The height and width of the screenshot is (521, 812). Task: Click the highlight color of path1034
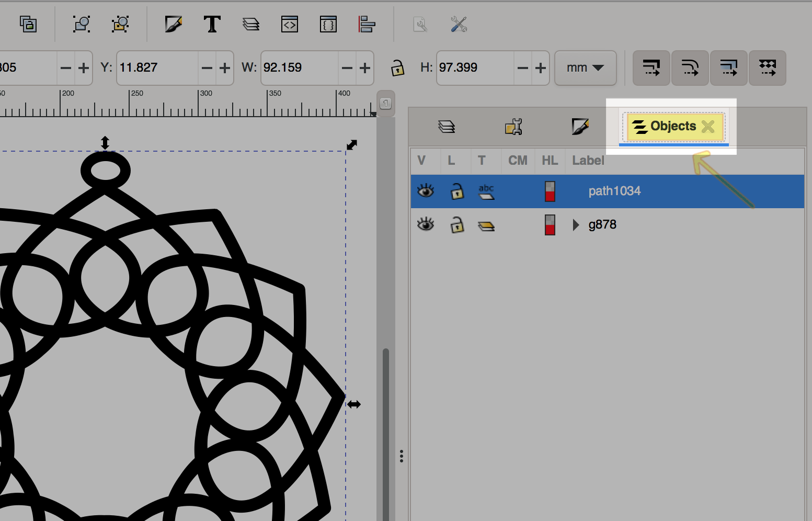[550, 191]
